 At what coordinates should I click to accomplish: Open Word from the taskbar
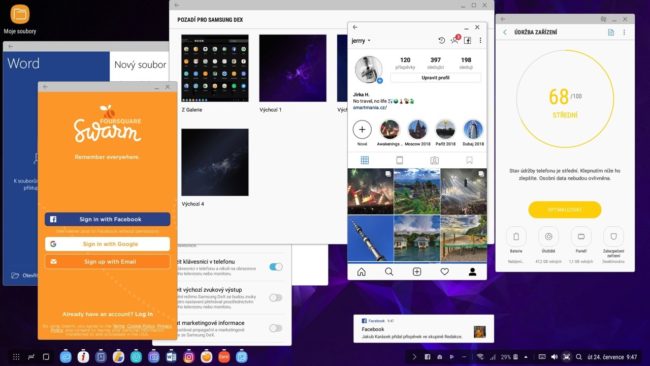[171, 356]
